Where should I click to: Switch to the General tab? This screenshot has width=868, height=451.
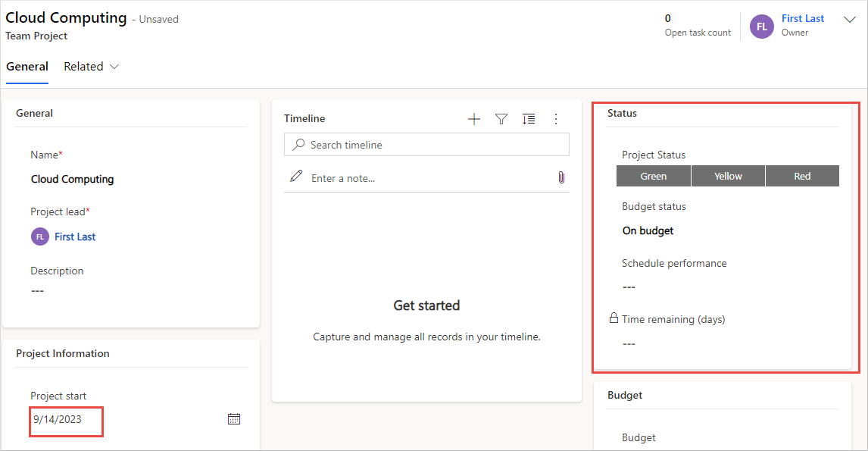coord(27,67)
